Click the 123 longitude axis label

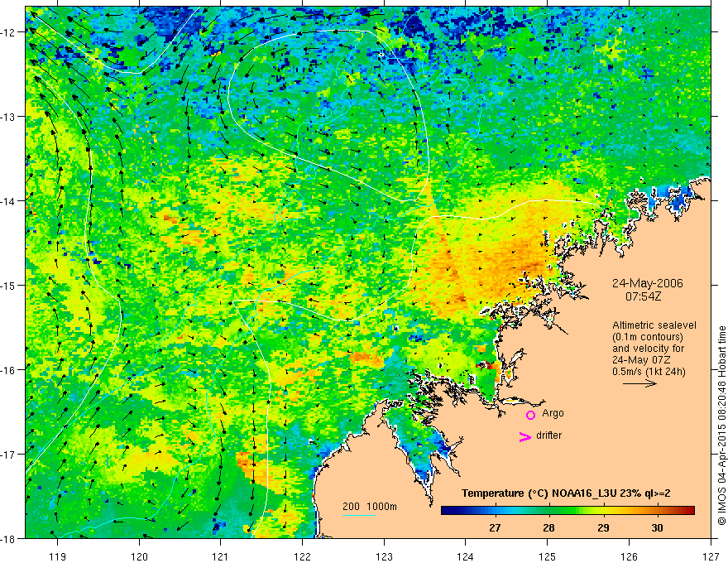point(384,557)
